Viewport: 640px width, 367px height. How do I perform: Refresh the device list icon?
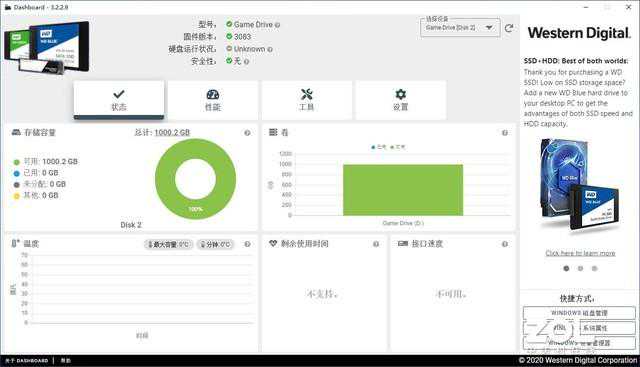pos(509,28)
